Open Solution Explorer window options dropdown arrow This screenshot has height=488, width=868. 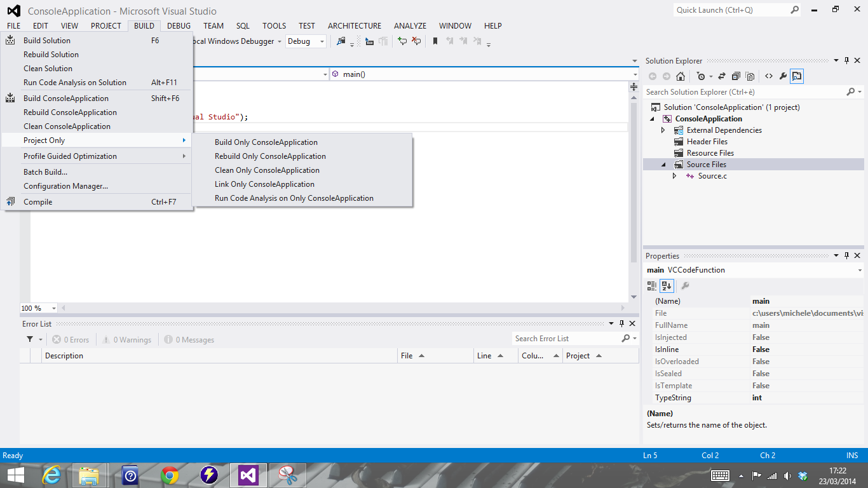tap(836, 61)
